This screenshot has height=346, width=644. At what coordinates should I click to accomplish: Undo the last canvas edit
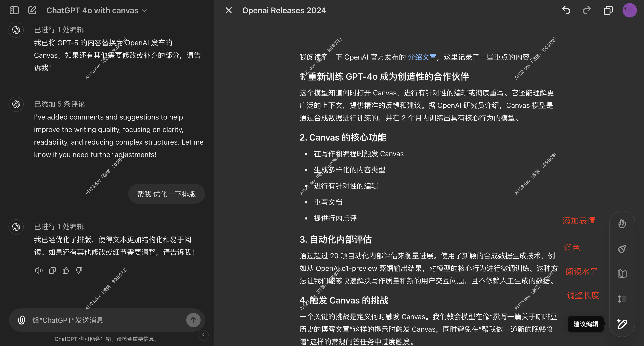pos(566,10)
